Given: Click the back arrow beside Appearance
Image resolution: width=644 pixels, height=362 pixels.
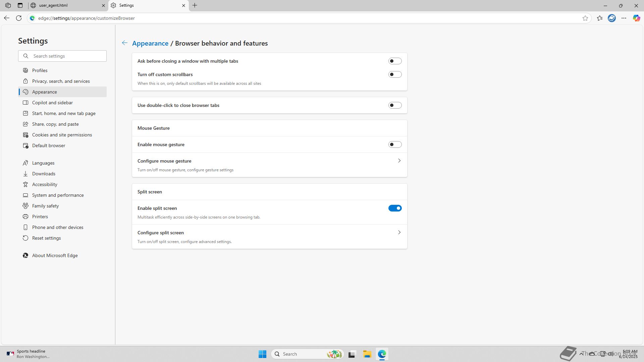Looking at the screenshot, I should click(x=124, y=43).
